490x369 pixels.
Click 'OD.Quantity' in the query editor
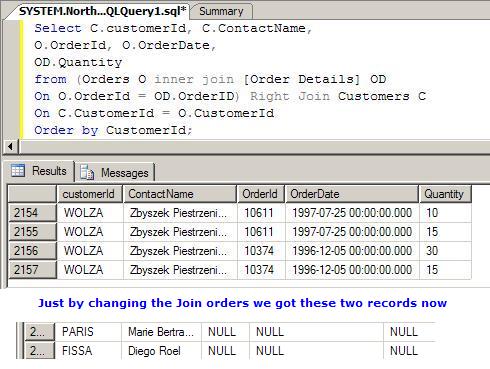(x=78, y=62)
